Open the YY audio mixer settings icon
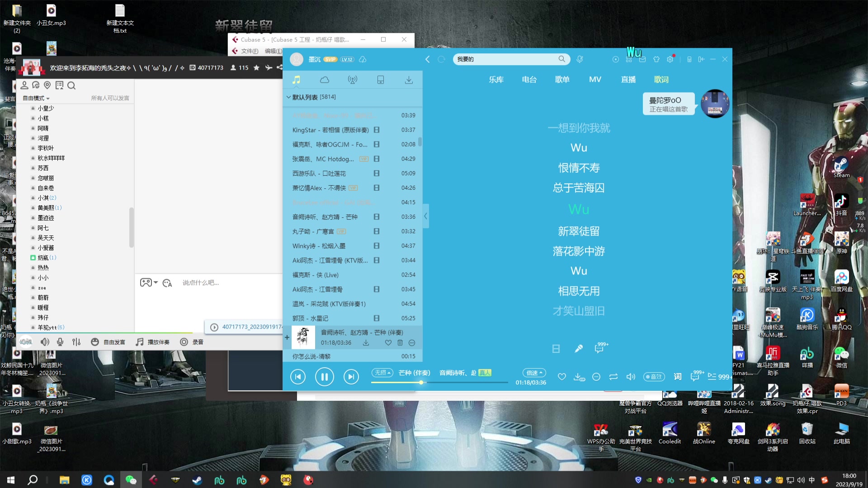The height and width of the screenshot is (488, 868). pos(76,342)
